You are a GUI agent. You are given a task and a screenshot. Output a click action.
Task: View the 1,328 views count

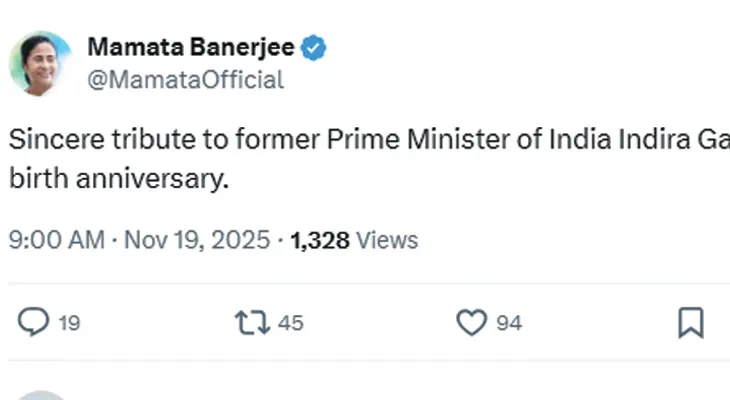321,240
